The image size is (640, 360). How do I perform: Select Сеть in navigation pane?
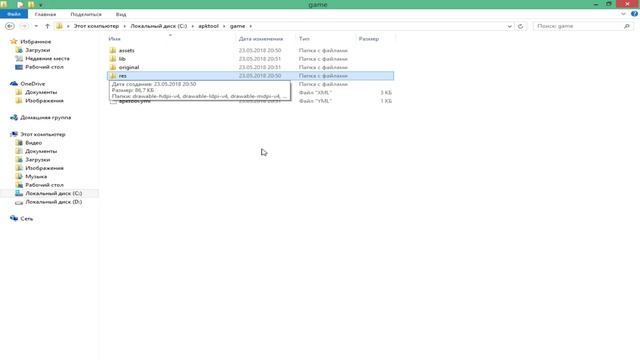pyautogui.click(x=27, y=219)
